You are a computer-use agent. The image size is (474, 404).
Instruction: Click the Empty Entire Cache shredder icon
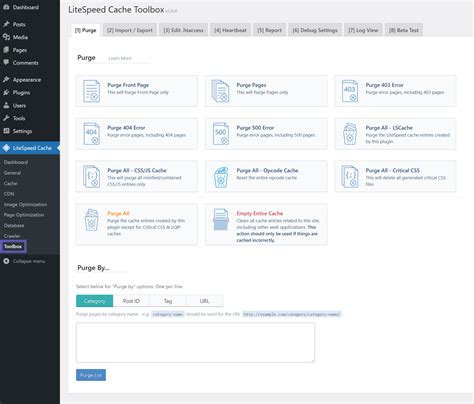(x=221, y=220)
